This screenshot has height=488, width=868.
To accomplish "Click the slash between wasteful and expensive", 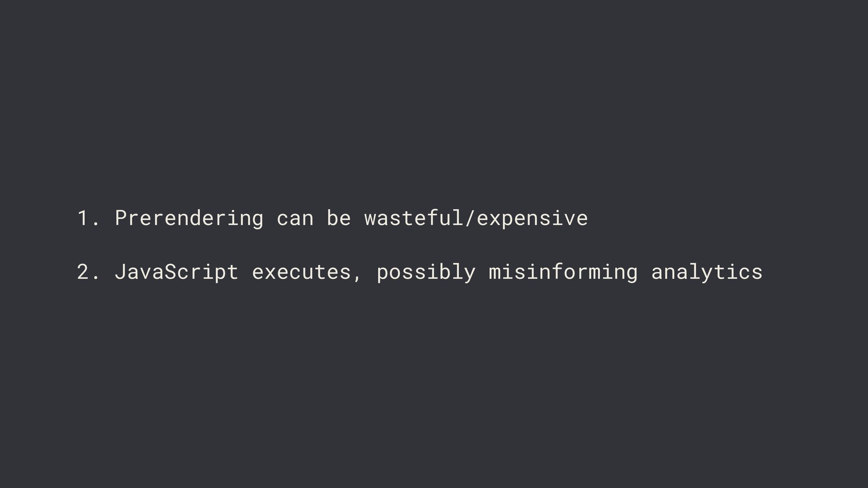I will (x=470, y=219).
